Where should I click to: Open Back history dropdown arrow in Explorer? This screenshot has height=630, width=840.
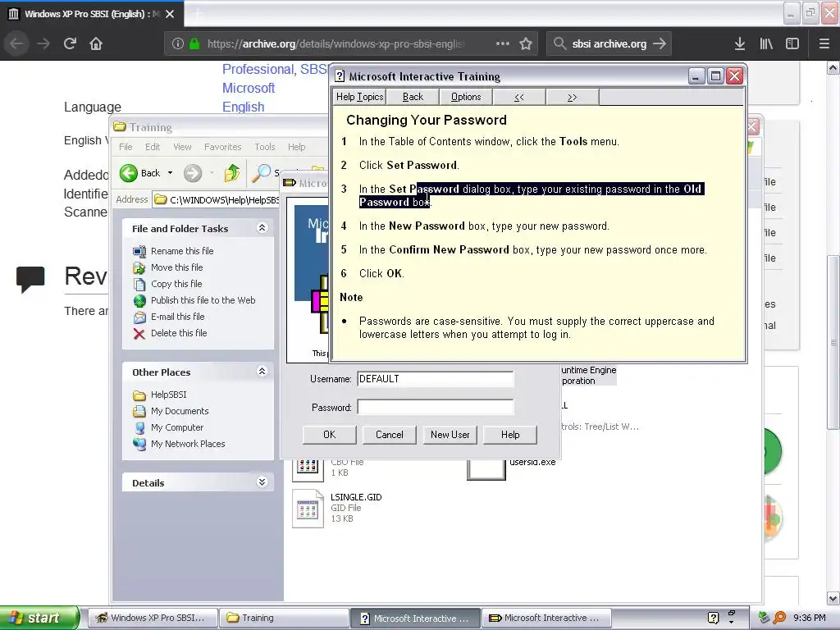[171, 173]
